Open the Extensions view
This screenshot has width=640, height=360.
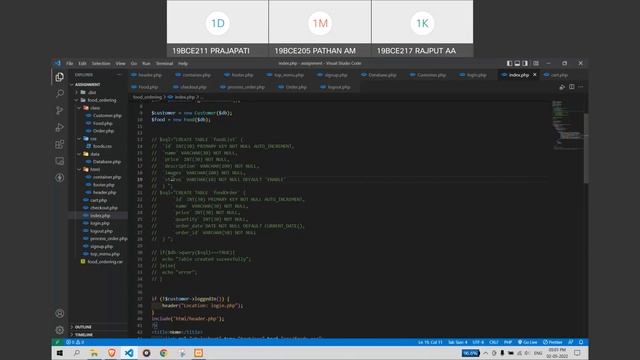click(60, 144)
